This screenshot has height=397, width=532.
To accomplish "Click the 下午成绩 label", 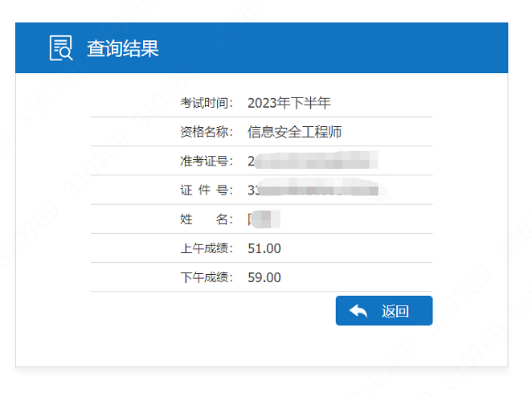I will pyautogui.click(x=207, y=277).
